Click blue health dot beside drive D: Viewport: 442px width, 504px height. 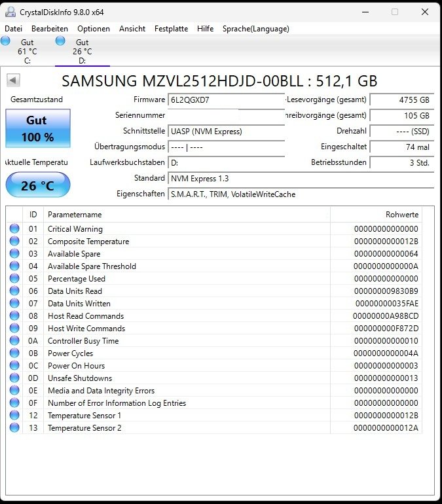click(60, 41)
